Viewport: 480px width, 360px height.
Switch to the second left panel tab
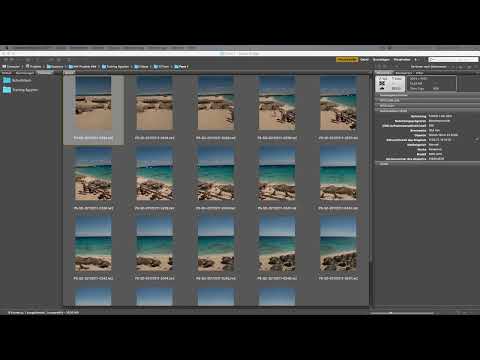point(25,73)
